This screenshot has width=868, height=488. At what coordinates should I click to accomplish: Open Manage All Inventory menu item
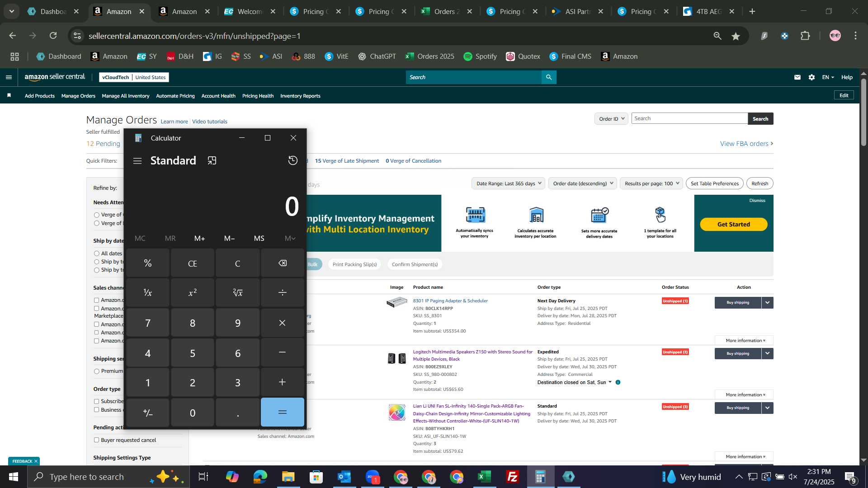[x=126, y=96]
